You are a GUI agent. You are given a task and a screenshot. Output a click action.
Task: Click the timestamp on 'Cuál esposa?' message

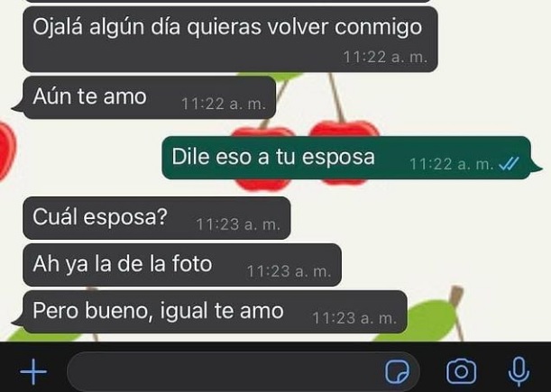coord(238,224)
